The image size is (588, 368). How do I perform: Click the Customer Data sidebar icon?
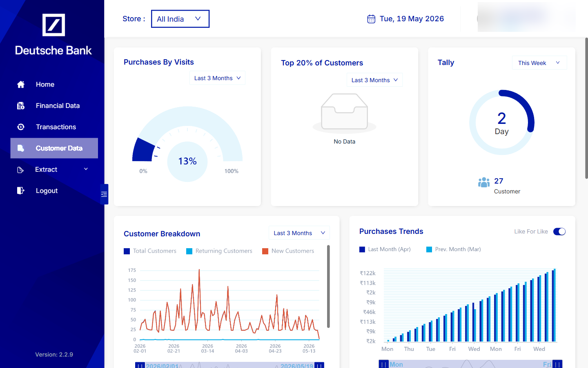[21, 148]
